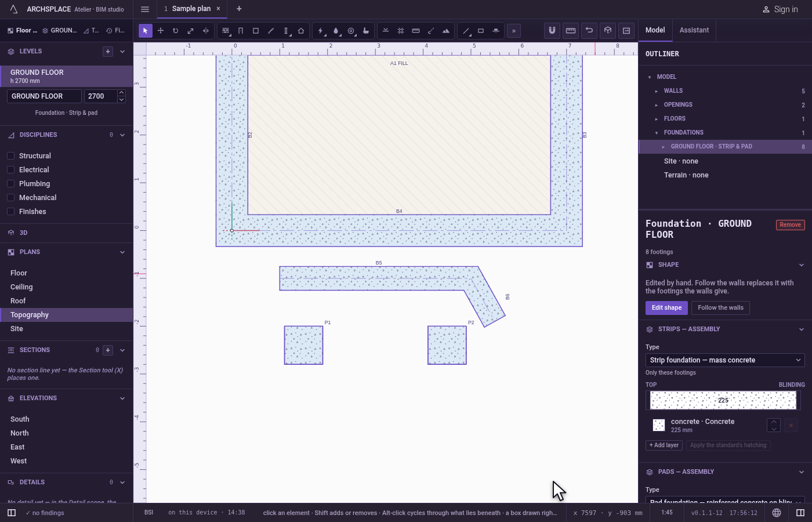812x522 pixels.
Task: Enable the Finishes discipline checkbox
Action: coord(10,212)
